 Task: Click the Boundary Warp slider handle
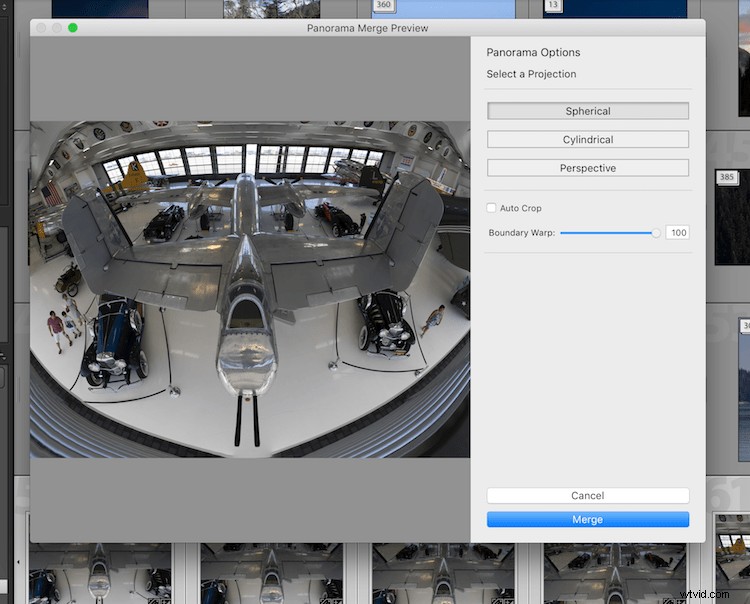click(656, 232)
